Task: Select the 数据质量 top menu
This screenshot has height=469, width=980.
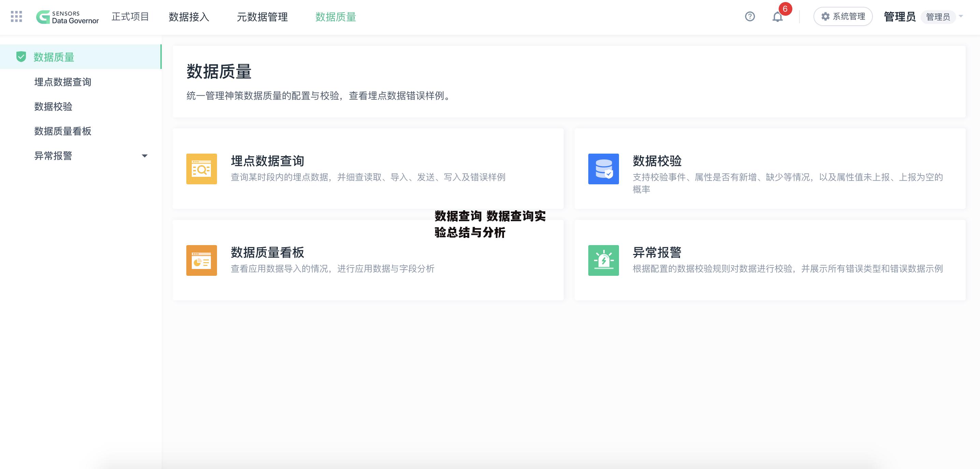Action: 335,17
